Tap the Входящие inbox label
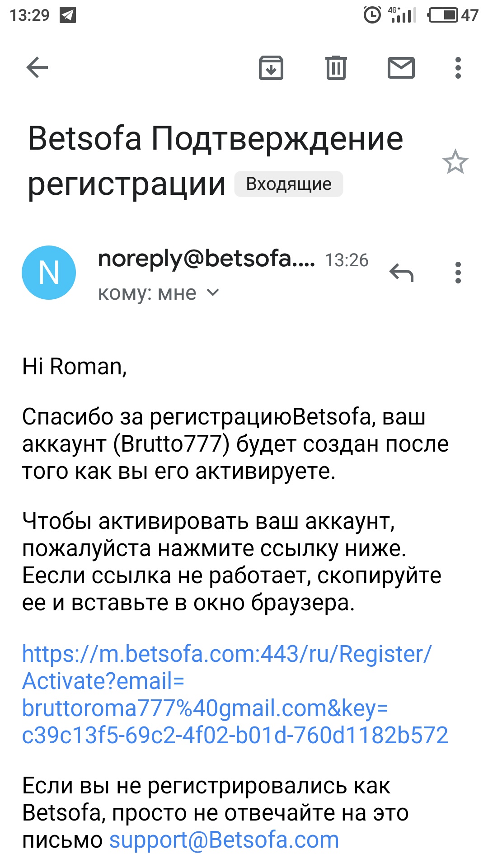This screenshot has width=488, height=868. (x=289, y=184)
